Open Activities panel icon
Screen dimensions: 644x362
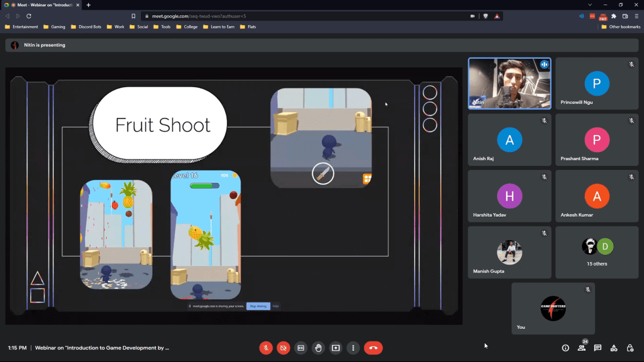(614, 348)
